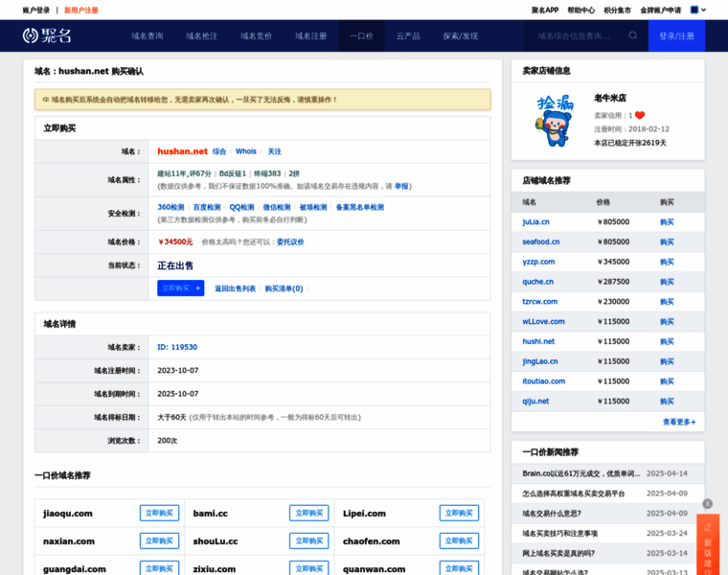Close the floating 新版建议 widget
The height and width of the screenshot is (575, 728).
[x=708, y=503]
